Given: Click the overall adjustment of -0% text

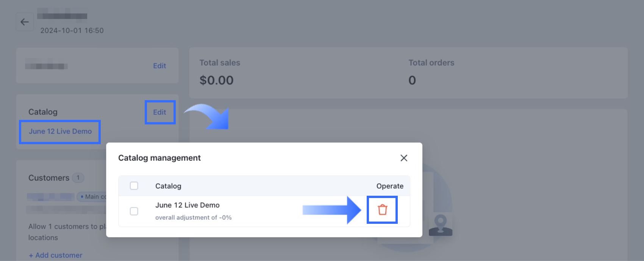Looking at the screenshot, I should (x=193, y=218).
